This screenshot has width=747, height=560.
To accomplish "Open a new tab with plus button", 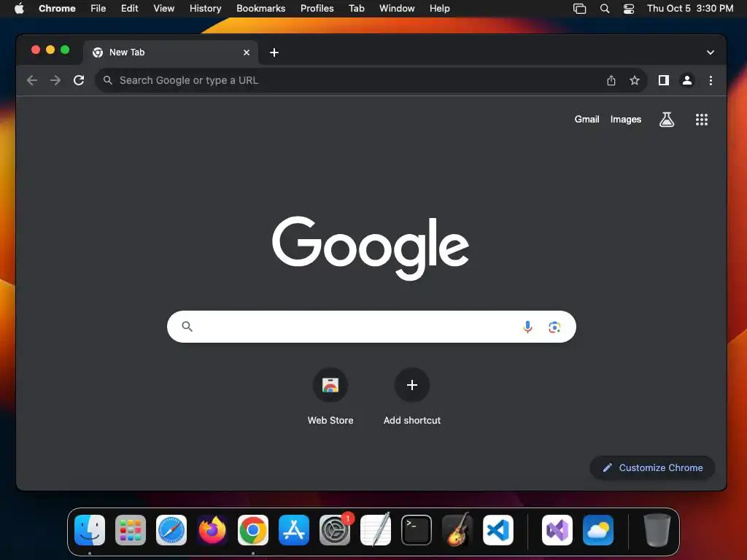I will coord(274,52).
